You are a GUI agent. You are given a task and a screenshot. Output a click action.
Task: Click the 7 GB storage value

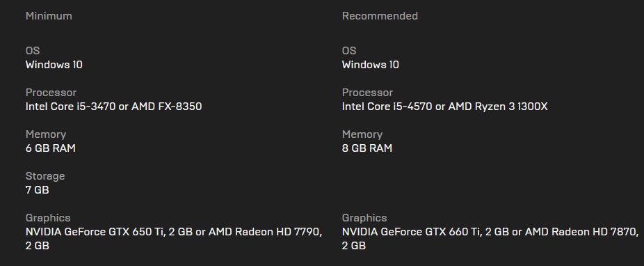37,190
